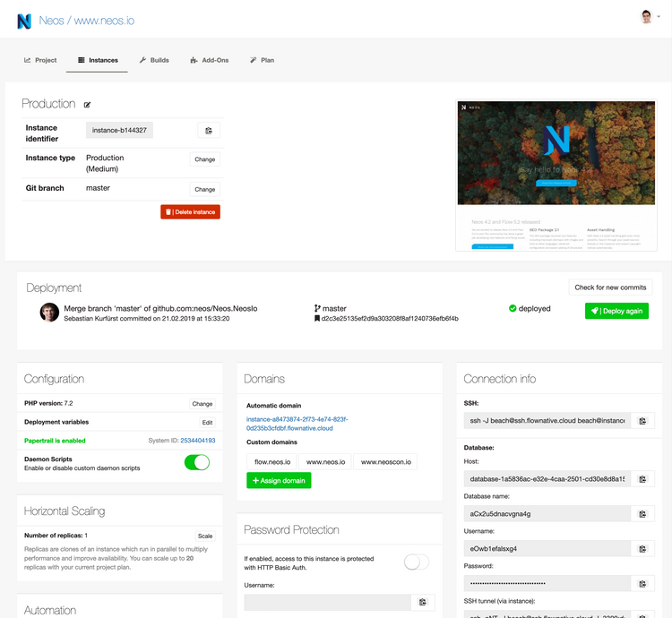Click the Database name field
The height and width of the screenshot is (618, 672).
point(547,514)
